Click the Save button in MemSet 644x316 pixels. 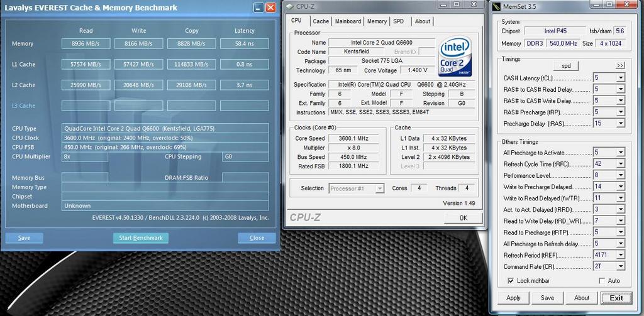pos(548,298)
